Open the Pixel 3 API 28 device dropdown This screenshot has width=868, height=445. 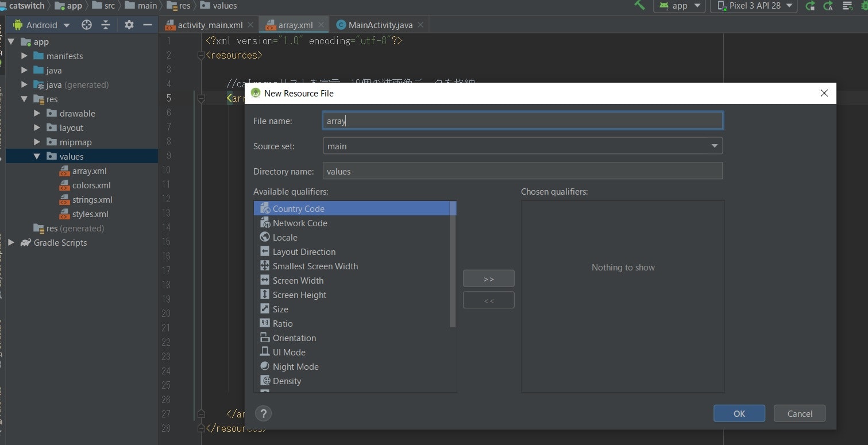(754, 6)
